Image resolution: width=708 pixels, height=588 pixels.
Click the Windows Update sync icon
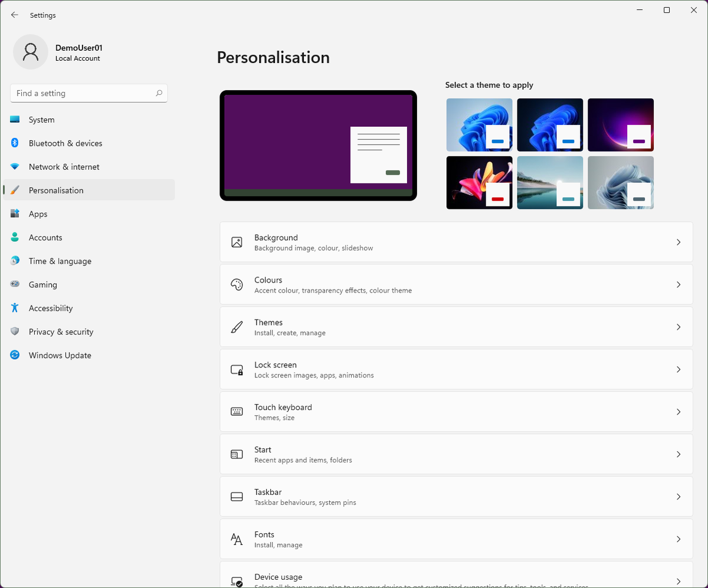(15, 356)
